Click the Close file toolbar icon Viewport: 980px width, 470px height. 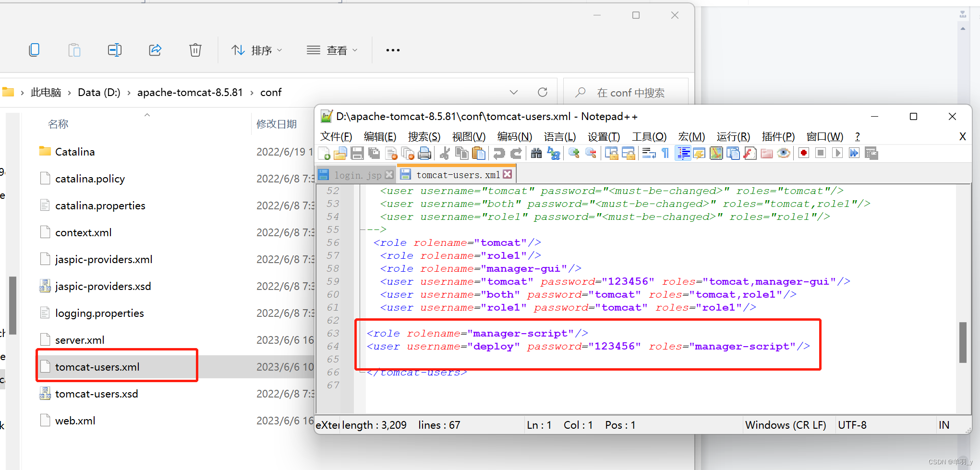[391, 153]
